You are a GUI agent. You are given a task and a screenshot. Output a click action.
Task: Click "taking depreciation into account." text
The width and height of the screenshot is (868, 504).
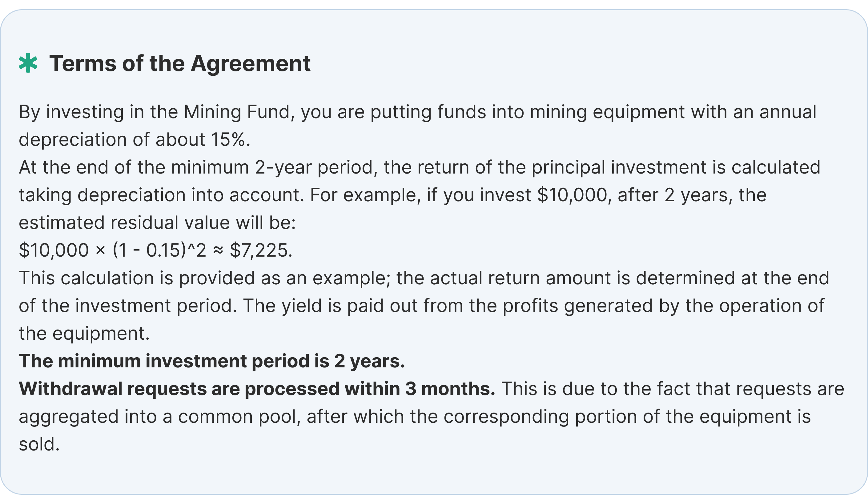pos(161,195)
